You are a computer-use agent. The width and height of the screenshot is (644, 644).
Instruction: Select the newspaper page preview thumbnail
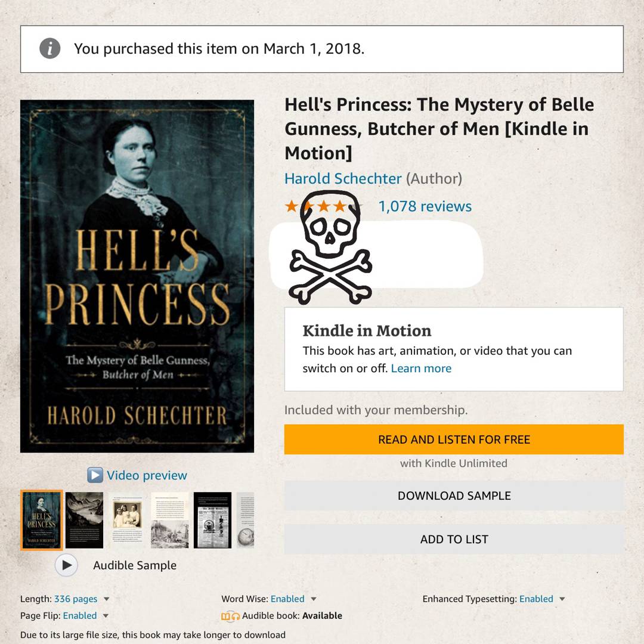[212, 520]
